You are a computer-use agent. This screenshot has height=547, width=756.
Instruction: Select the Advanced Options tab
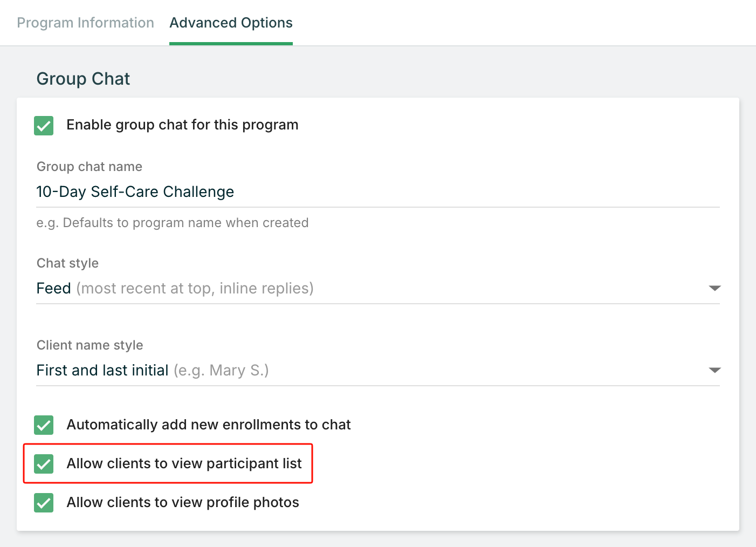pyautogui.click(x=231, y=23)
